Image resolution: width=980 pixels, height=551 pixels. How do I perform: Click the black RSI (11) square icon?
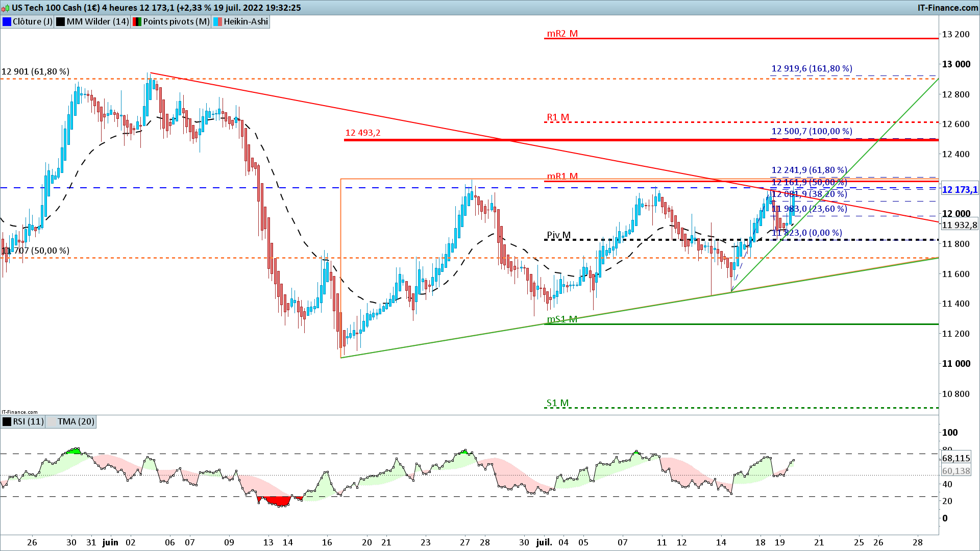(7, 421)
